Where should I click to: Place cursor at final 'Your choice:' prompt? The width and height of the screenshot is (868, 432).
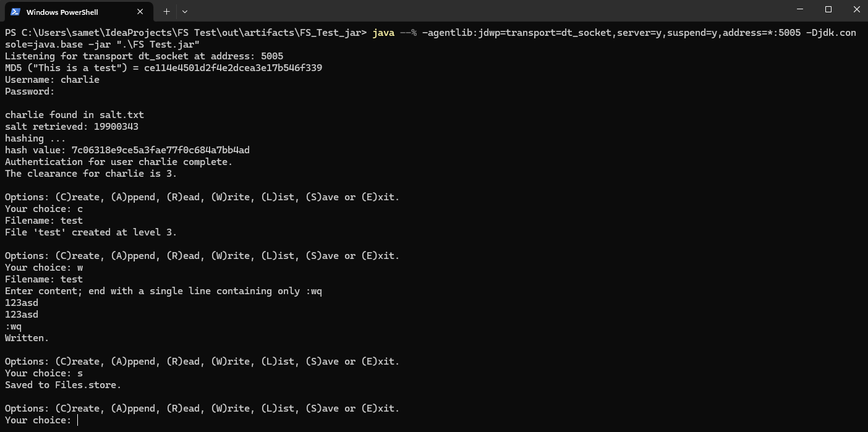coord(78,420)
